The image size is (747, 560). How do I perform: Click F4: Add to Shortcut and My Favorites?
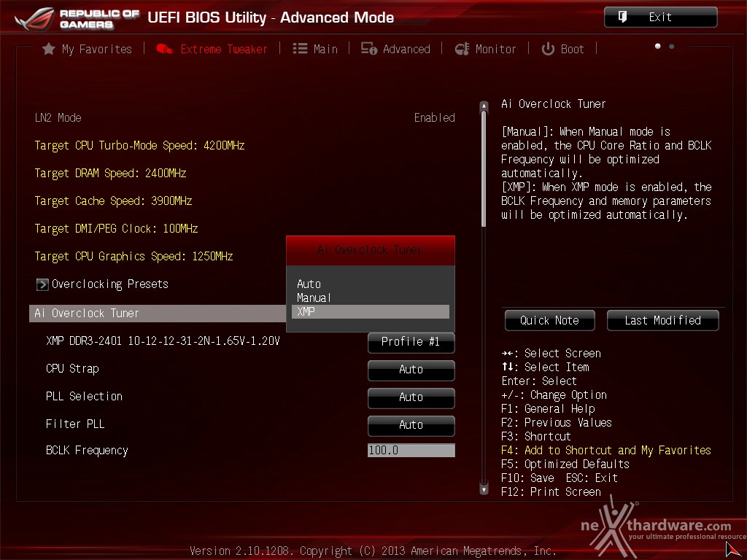606,451
